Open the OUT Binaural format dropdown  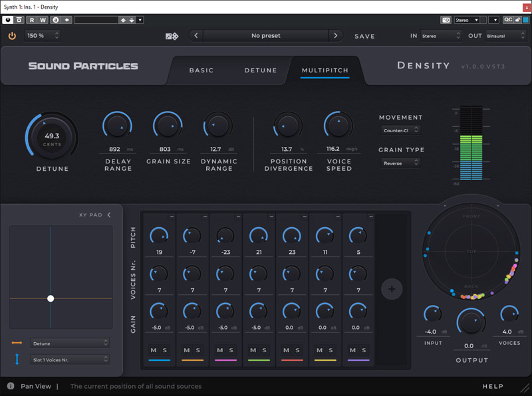pos(505,36)
